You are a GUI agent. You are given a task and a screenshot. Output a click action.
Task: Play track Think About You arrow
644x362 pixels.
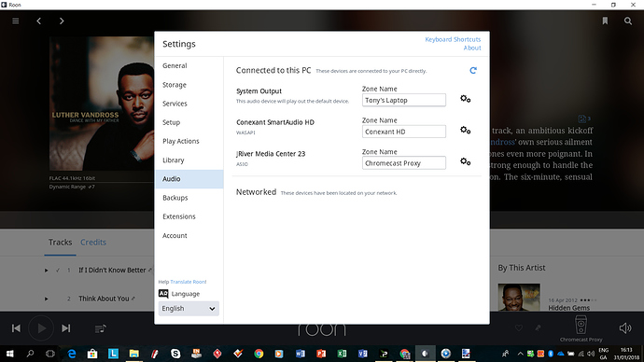[47, 299]
